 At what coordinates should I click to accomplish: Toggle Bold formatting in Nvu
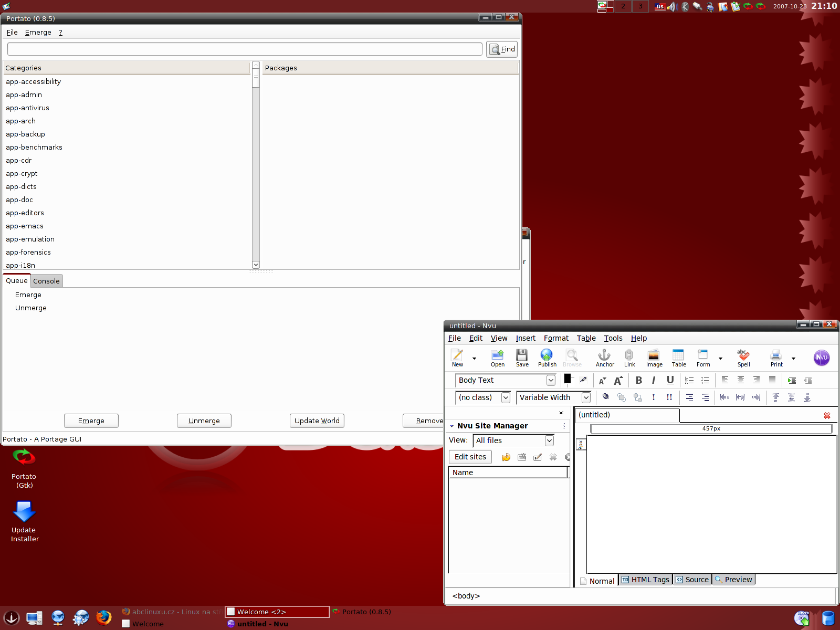pos(639,381)
